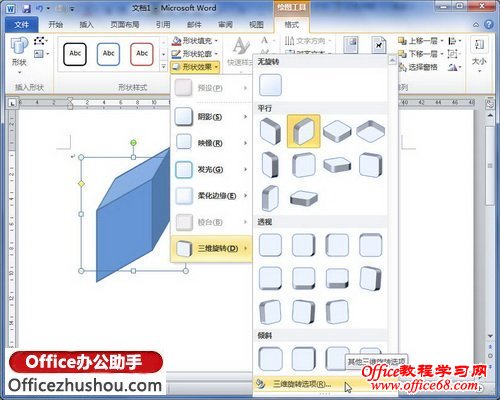
Task: Click the Undo arrow icon
Action: [x=40, y=8]
